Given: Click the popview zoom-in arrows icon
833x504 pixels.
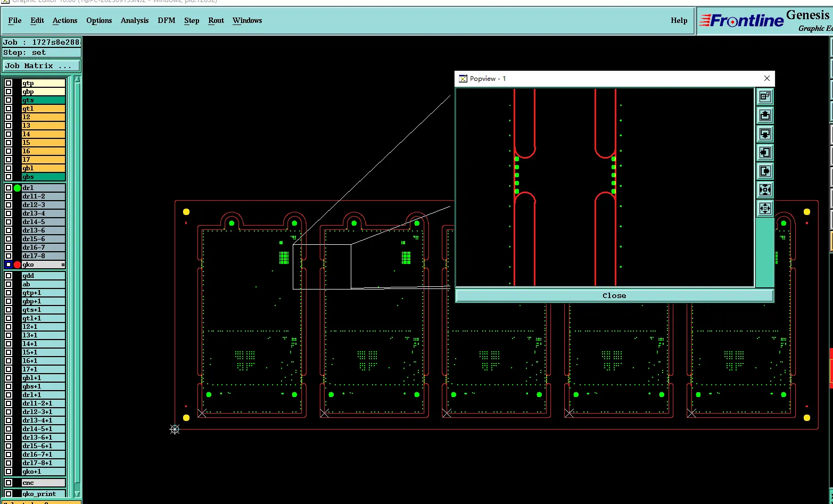Looking at the screenshot, I should tap(765, 189).
